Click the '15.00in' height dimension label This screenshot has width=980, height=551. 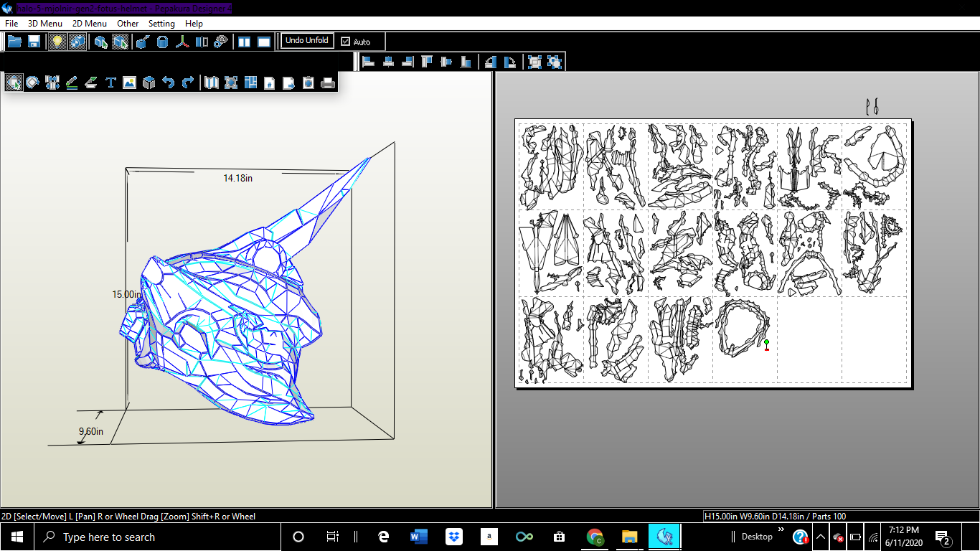[x=126, y=294]
